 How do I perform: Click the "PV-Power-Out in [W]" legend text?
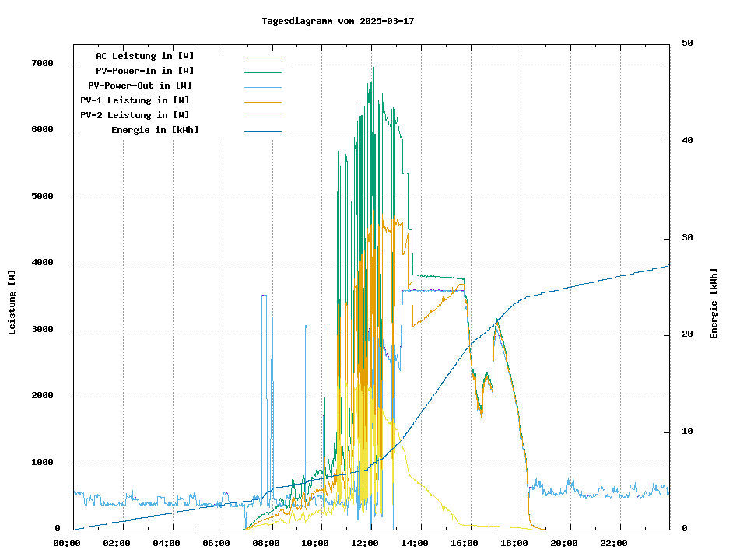click(x=140, y=86)
